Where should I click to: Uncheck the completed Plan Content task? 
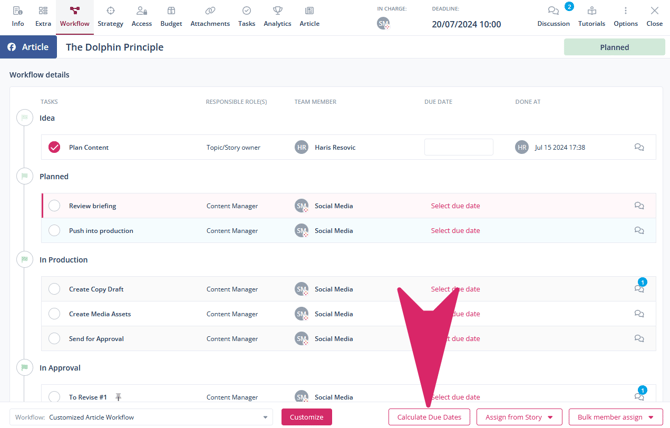pyautogui.click(x=54, y=147)
